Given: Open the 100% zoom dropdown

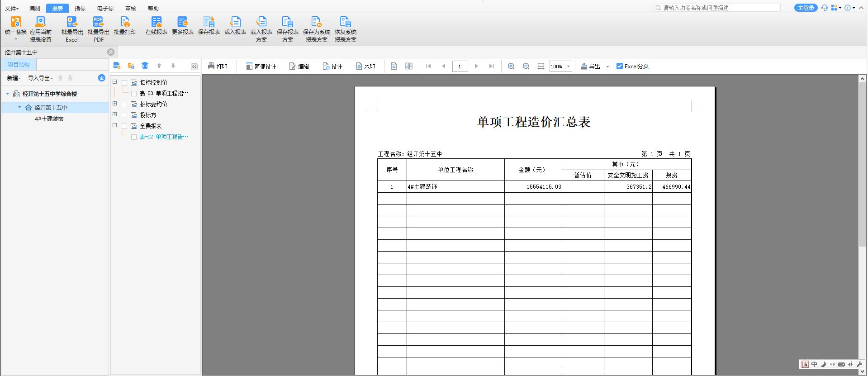Looking at the screenshot, I should 569,66.
